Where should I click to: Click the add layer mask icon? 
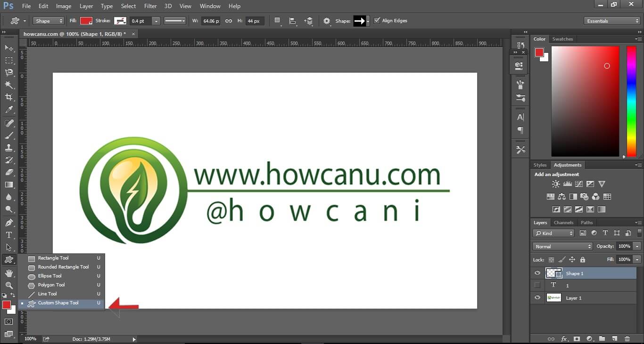click(577, 339)
